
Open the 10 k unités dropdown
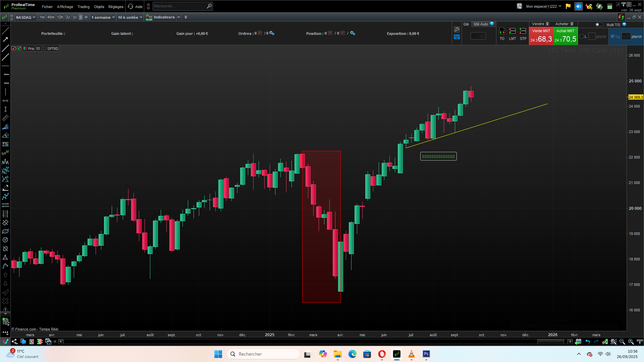[130, 17]
